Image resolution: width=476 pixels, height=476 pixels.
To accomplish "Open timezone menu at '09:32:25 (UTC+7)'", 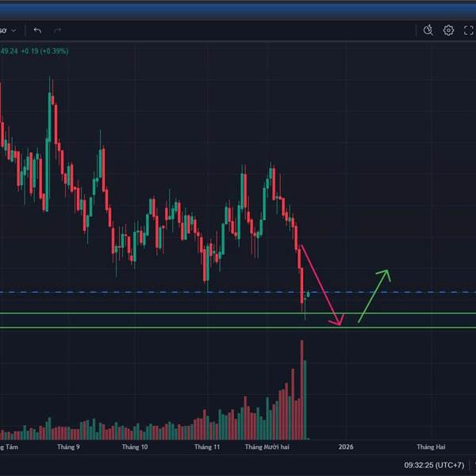I will (x=434, y=465).
